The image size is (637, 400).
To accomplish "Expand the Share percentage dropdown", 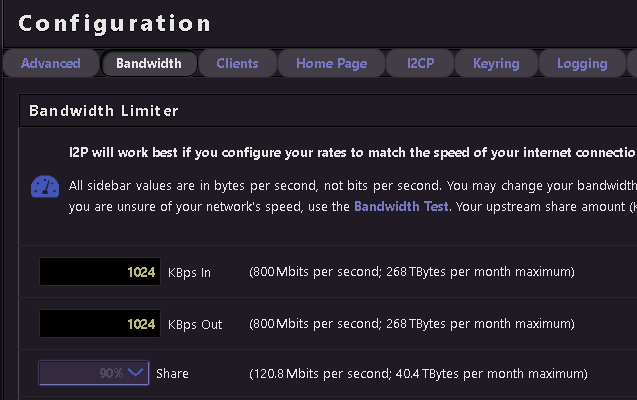I will [93, 373].
